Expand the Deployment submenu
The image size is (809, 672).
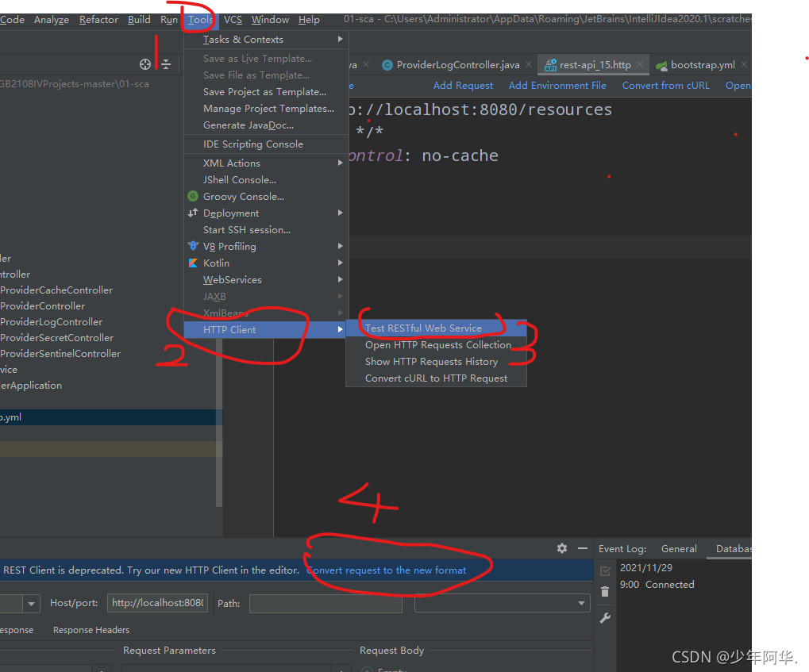click(x=340, y=213)
